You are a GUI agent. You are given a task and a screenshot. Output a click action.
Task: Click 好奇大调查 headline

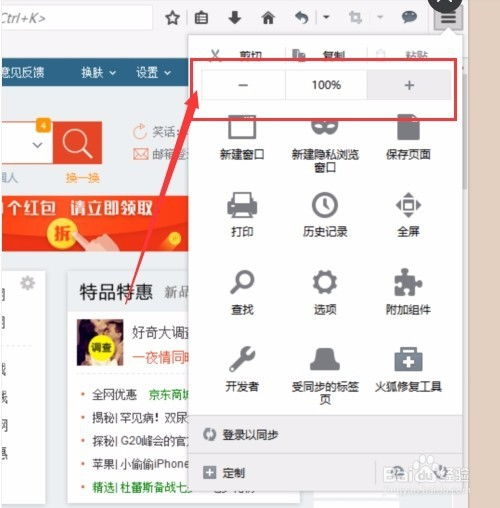pos(160,332)
